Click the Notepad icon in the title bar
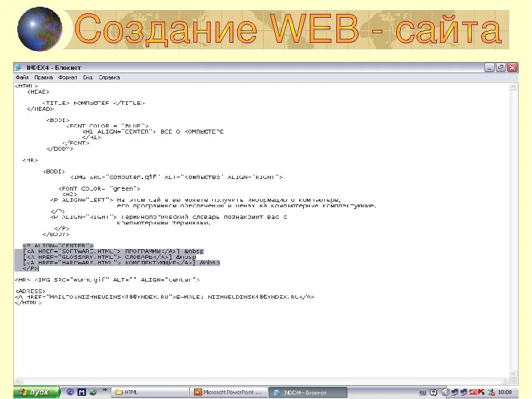This screenshot has height=399, width=532. [x=18, y=68]
